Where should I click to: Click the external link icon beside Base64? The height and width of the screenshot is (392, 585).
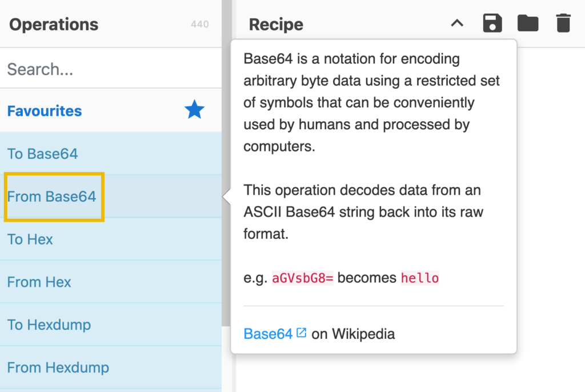pos(302,332)
